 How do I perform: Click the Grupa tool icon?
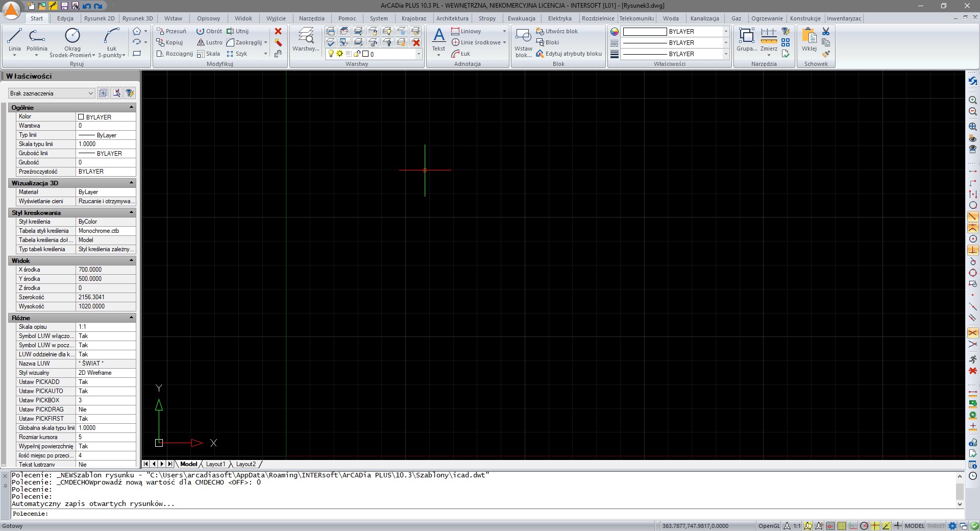pos(746,40)
